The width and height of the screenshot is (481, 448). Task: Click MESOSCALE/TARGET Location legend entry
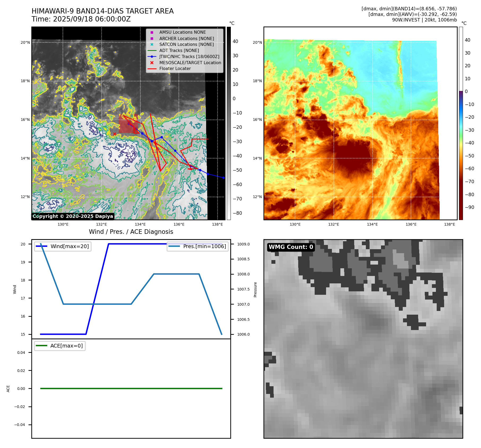coord(185,63)
